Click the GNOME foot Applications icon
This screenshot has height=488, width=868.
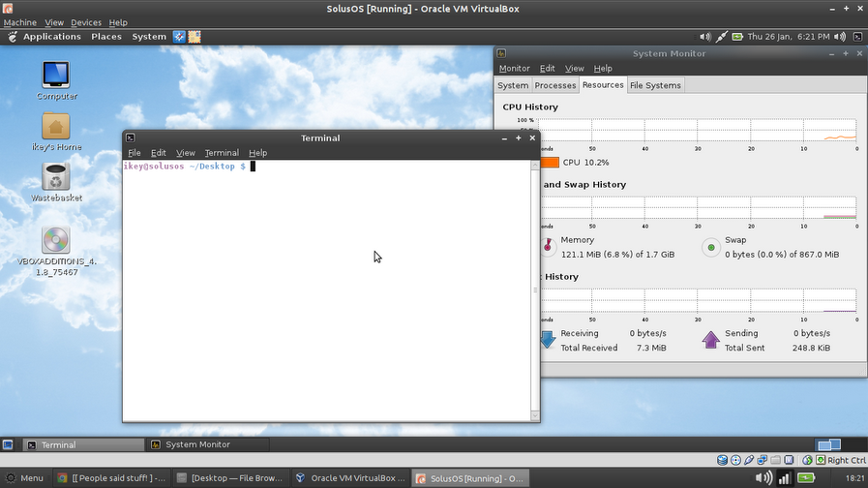click(13, 37)
